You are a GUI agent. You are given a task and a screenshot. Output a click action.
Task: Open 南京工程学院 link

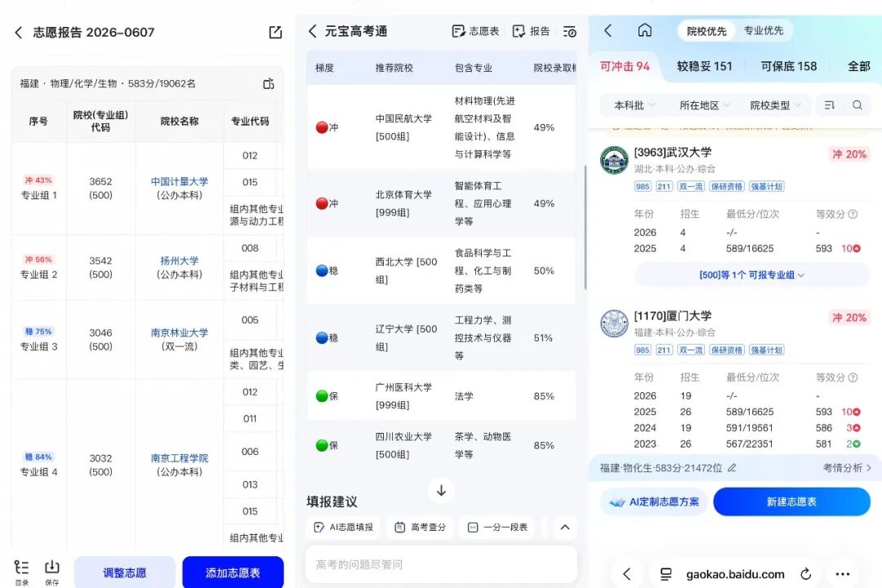click(x=180, y=458)
